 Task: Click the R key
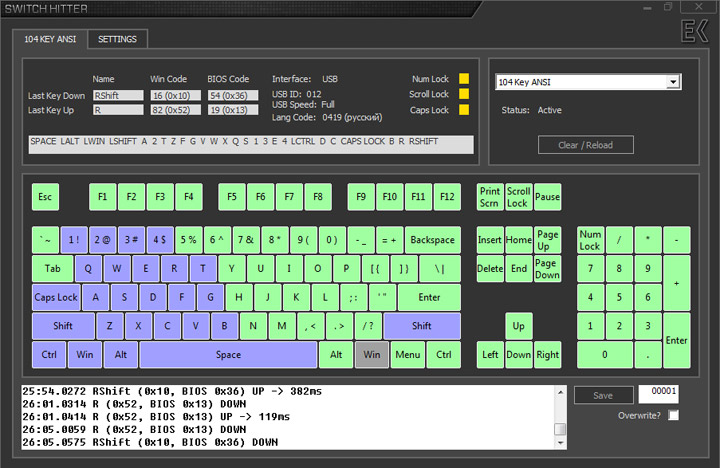(174, 269)
